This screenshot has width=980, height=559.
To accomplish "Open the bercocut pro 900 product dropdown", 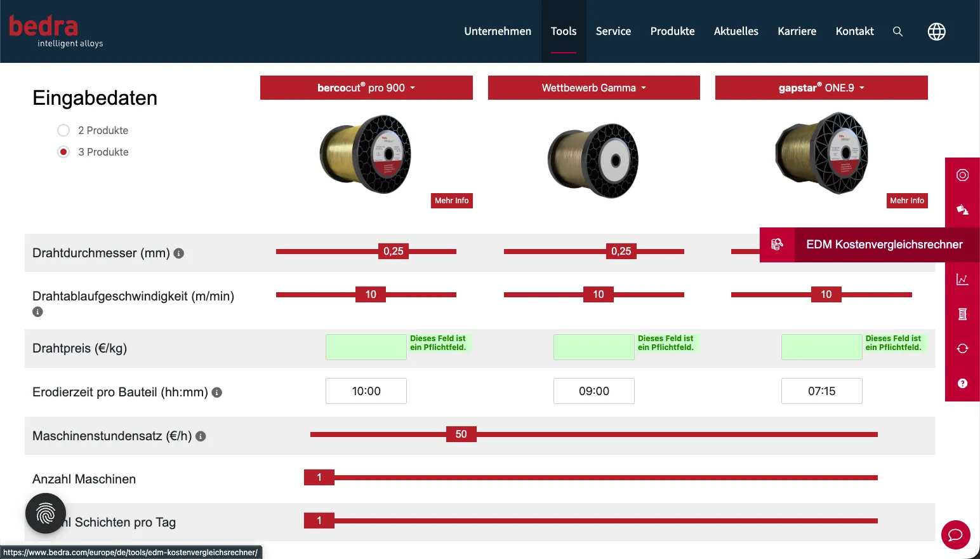I will point(366,88).
